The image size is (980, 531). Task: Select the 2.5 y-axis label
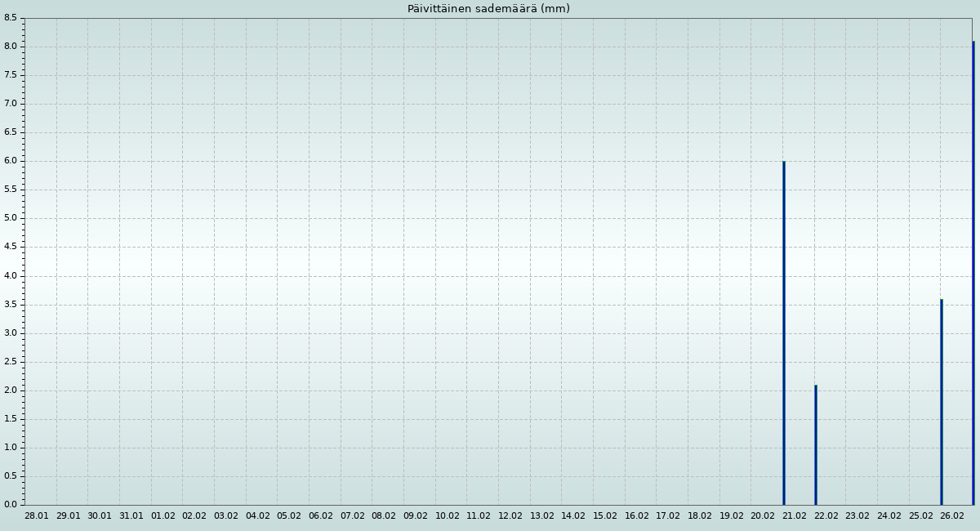coord(11,362)
